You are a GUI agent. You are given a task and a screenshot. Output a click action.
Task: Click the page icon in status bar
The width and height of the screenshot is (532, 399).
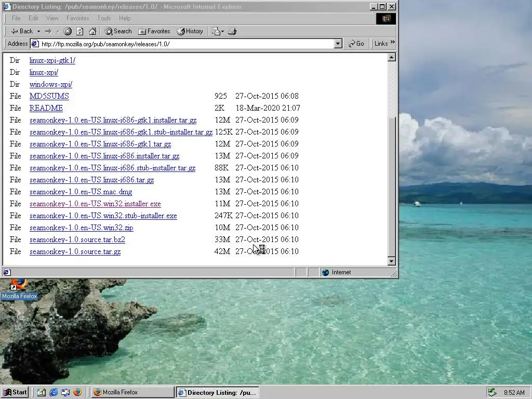(x=7, y=272)
